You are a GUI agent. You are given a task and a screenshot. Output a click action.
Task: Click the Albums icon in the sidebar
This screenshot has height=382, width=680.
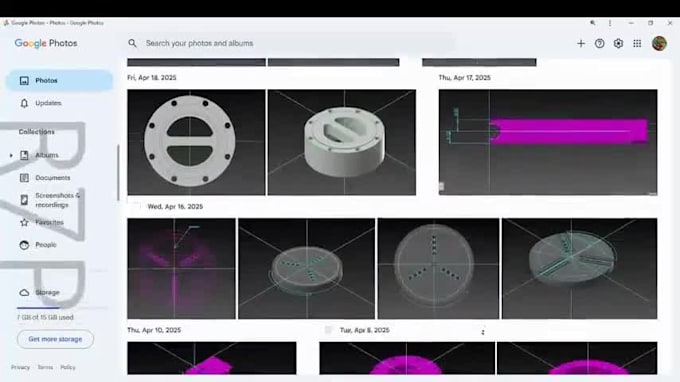click(x=24, y=155)
